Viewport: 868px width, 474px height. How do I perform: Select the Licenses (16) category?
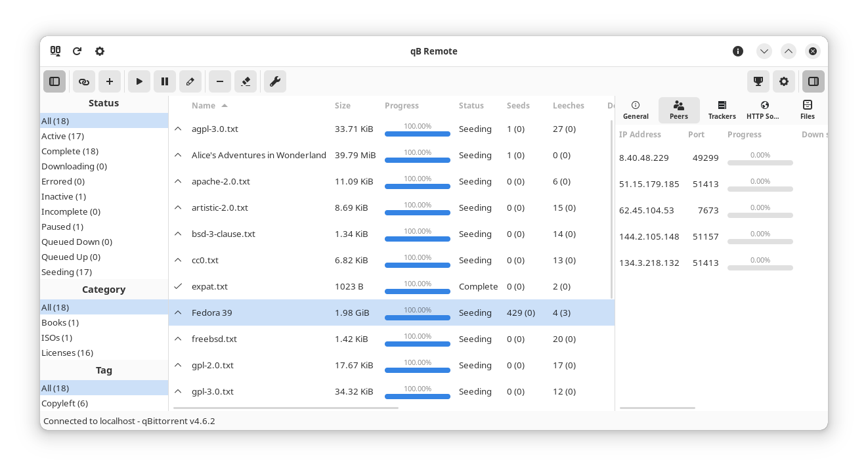point(67,353)
